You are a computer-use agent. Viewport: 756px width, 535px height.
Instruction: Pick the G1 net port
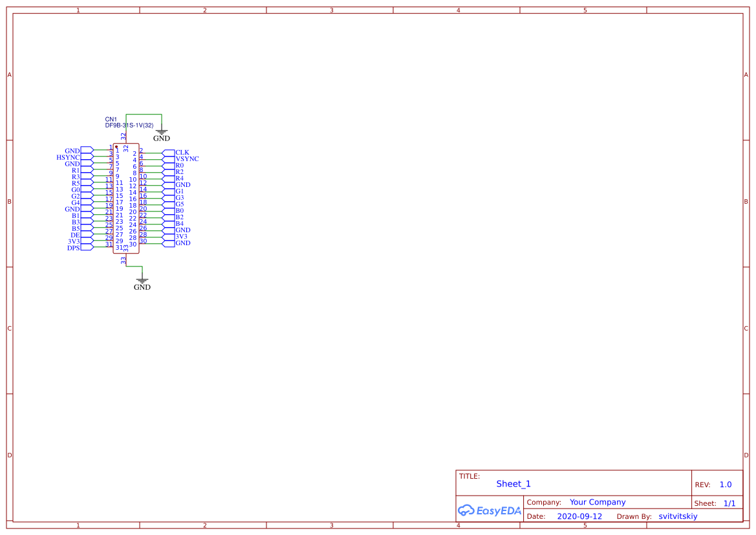173,191
